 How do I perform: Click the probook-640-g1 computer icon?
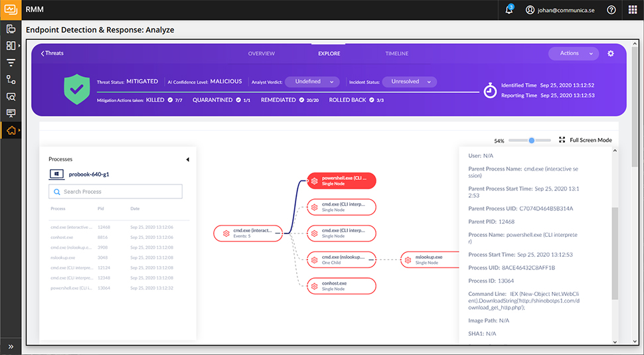[56, 174]
